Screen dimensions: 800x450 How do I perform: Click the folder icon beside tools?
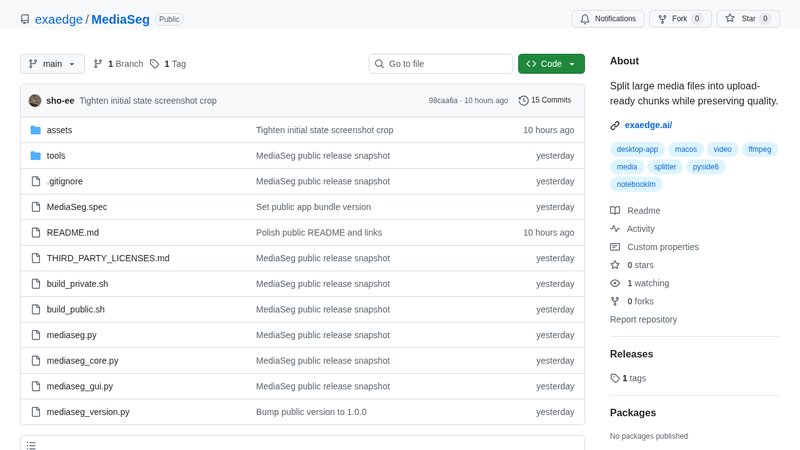[x=36, y=156]
